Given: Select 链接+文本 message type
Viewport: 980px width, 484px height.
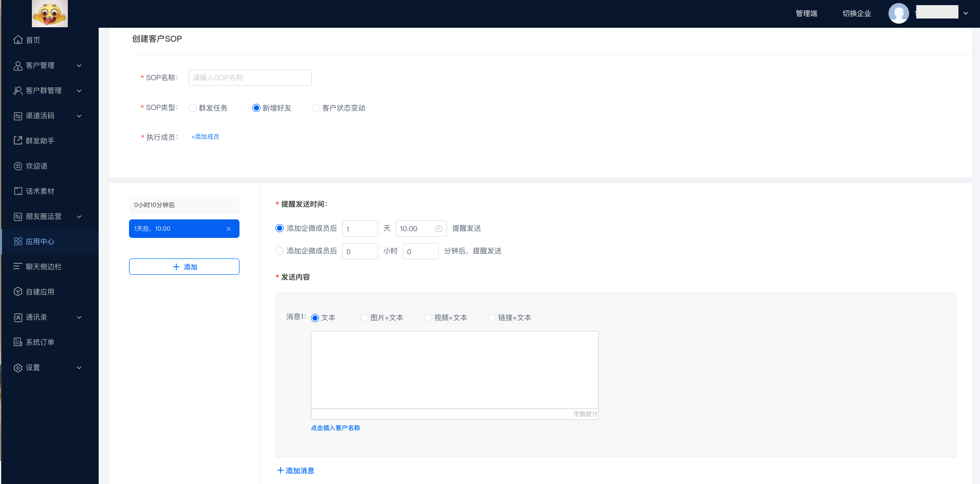Looking at the screenshot, I should click(492, 318).
